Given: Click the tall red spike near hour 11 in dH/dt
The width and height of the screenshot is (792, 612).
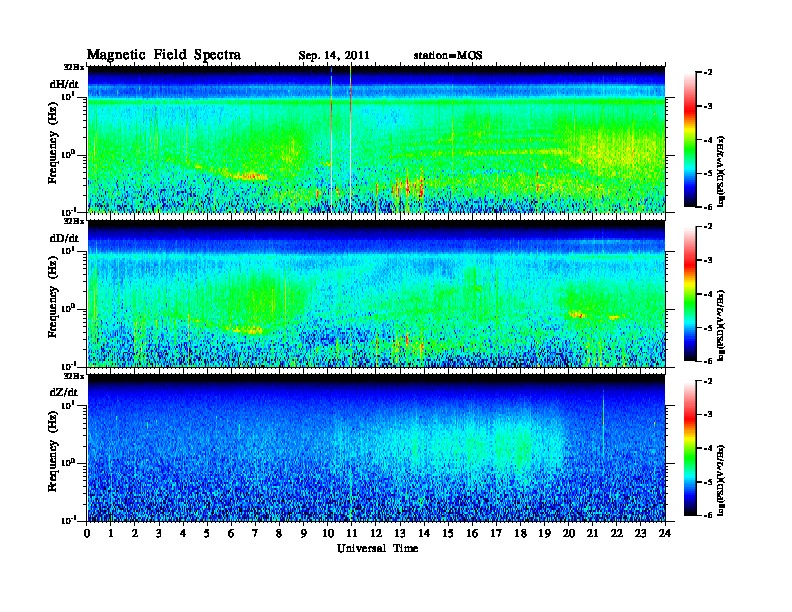Looking at the screenshot, I should [x=351, y=139].
